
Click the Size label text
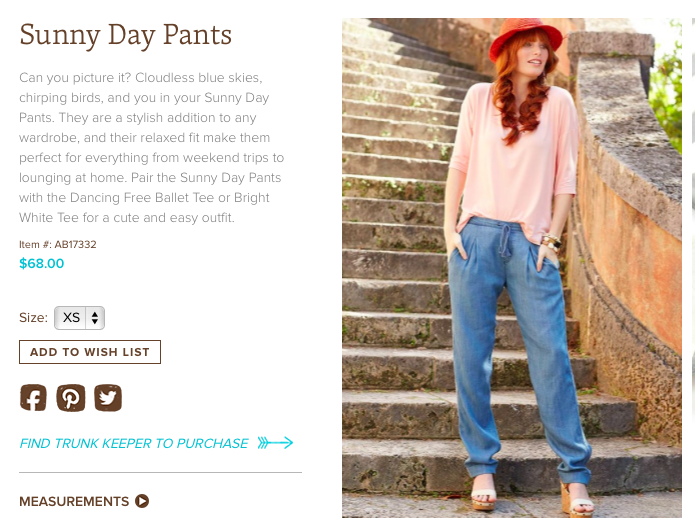(33, 318)
